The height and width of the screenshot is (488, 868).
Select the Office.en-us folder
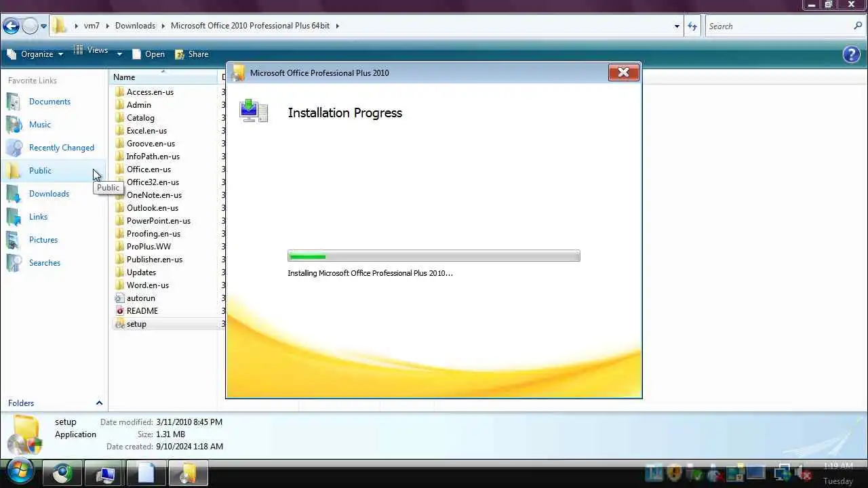tap(149, 169)
